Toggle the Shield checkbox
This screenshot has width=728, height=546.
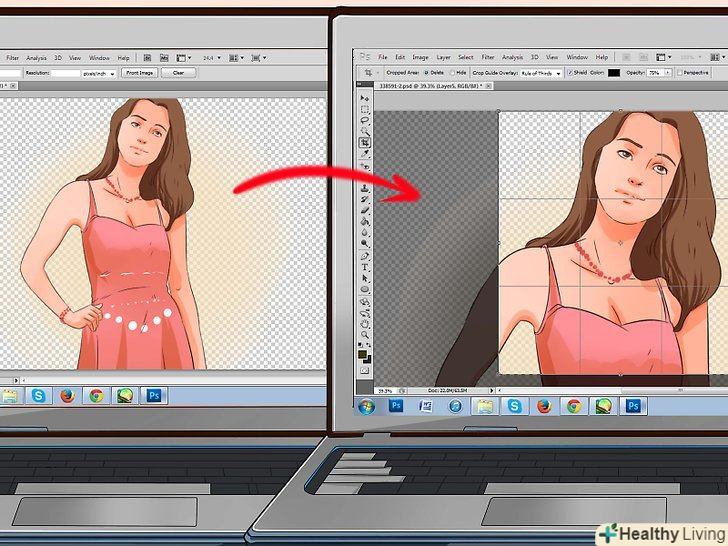570,73
